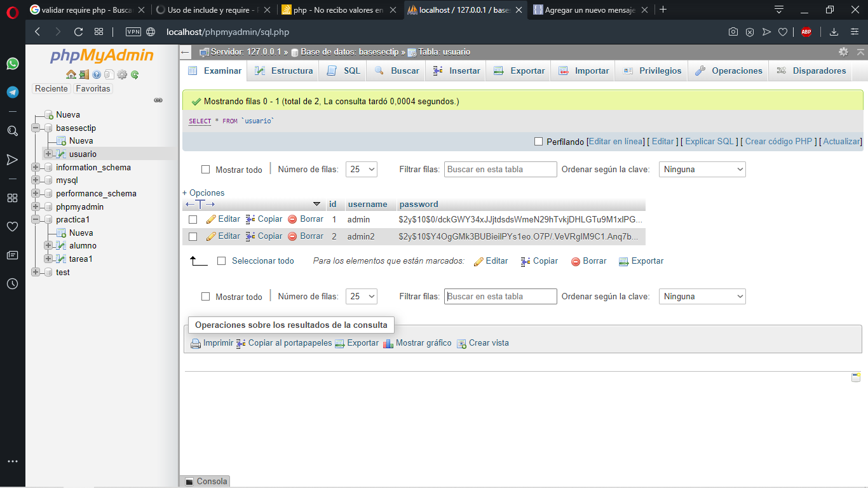This screenshot has width=868, height=488.
Task: Open Telegram in Opera sidebar
Action: coord(12,92)
